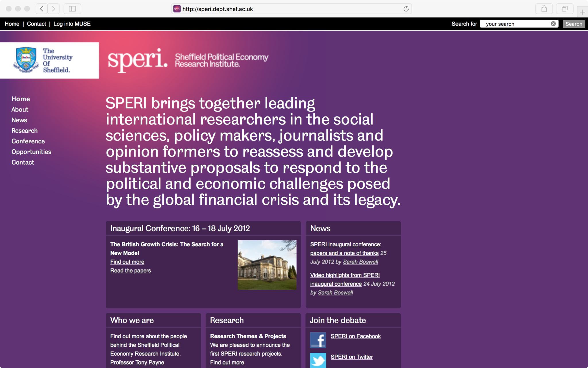Reload the page with the refresh icon
The width and height of the screenshot is (588, 368).
tap(406, 9)
